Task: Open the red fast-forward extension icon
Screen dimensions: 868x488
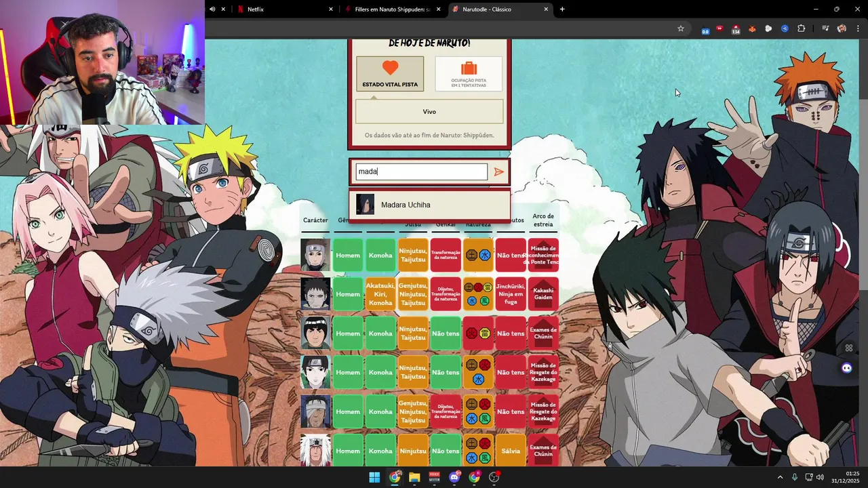Action: [719, 28]
